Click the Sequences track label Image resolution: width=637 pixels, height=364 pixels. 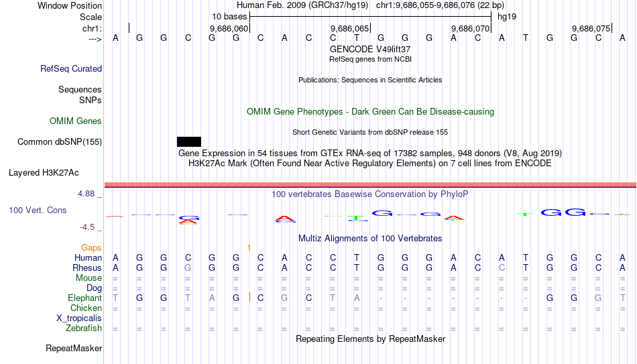point(80,89)
